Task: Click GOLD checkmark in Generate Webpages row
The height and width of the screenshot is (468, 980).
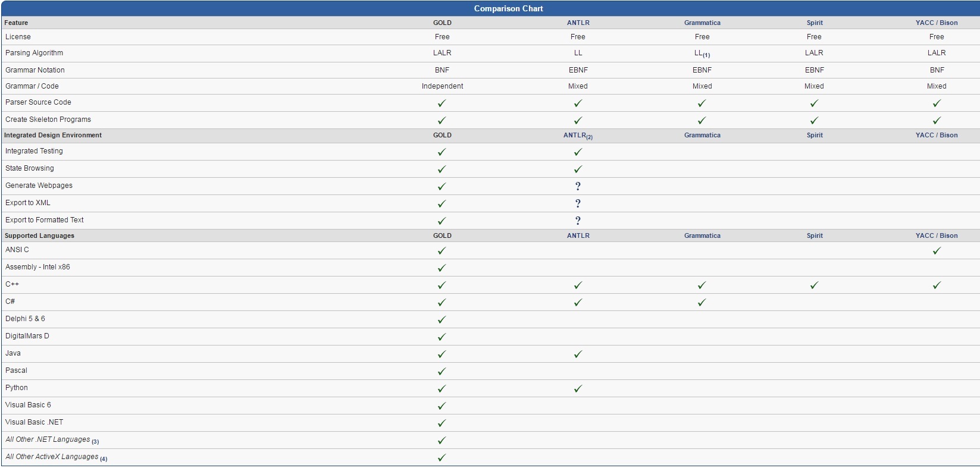Action: click(x=442, y=187)
